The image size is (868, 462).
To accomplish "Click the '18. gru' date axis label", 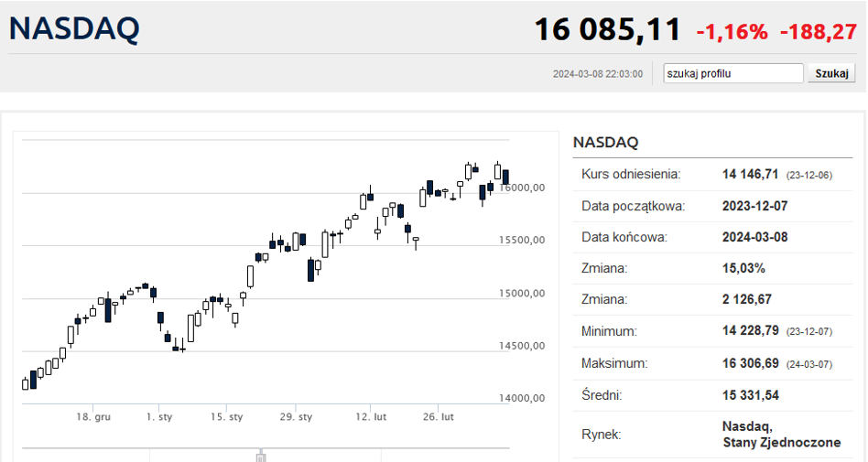I will pyautogui.click(x=93, y=416).
